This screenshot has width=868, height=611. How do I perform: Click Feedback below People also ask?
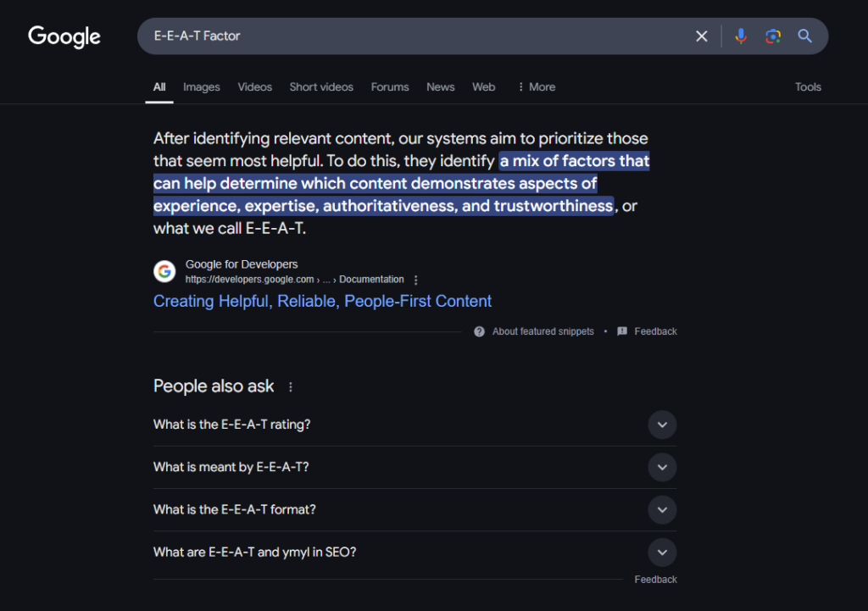[x=655, y=580]
